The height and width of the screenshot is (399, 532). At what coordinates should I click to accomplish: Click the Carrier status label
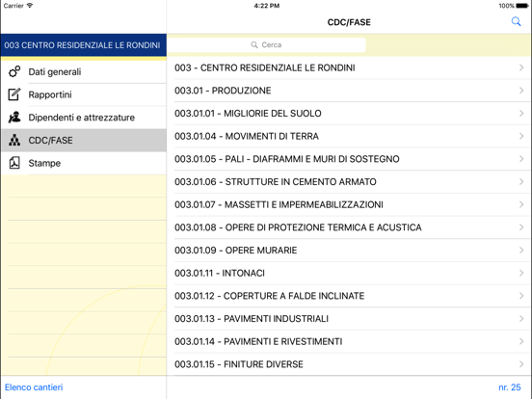point(13,6)
